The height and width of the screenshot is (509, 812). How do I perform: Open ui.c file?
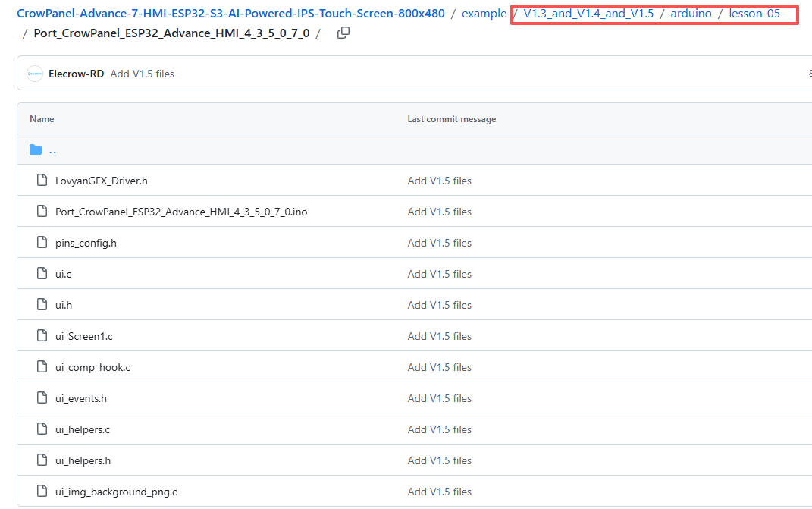point(63,274)
